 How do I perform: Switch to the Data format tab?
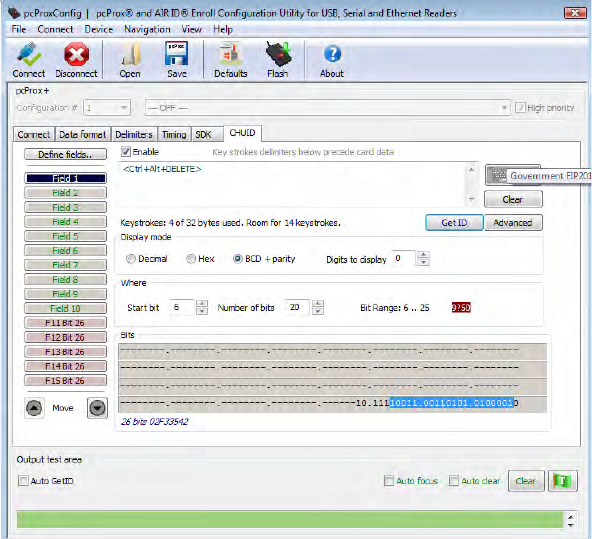click(x=83, y=134)
